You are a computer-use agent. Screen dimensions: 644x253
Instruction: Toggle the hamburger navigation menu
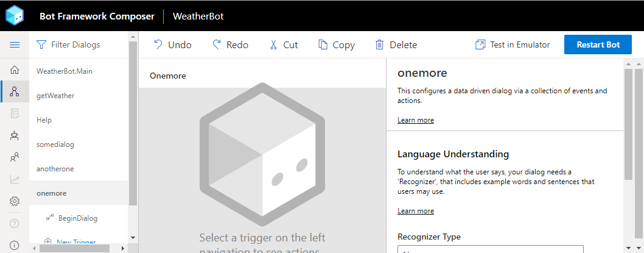(15, 45)
